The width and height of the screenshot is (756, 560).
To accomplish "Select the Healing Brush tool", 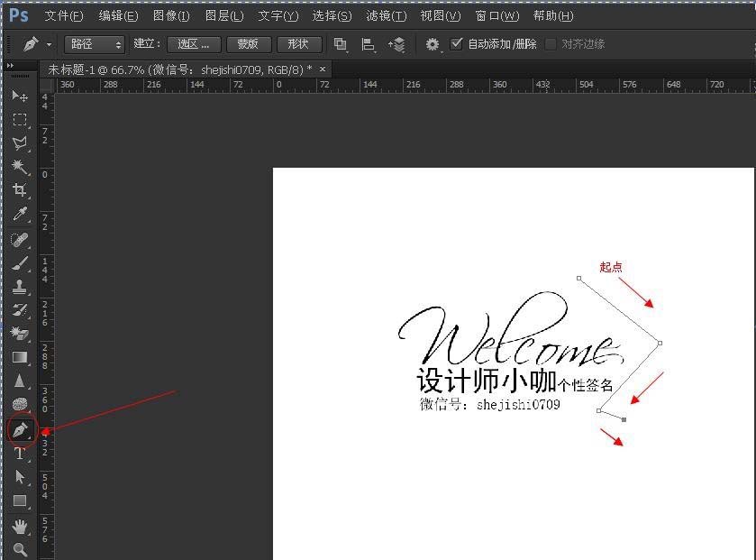I will pos(19,240).
